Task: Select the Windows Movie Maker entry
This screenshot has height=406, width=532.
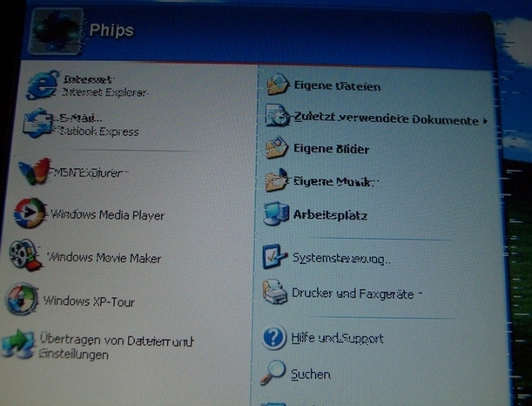Action: coord(104,258)
